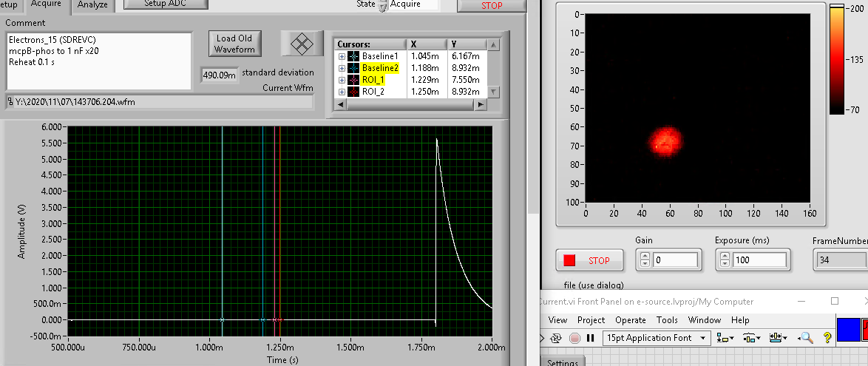
Task: Click the Setup ADC button
Action: tap(166, 4)
